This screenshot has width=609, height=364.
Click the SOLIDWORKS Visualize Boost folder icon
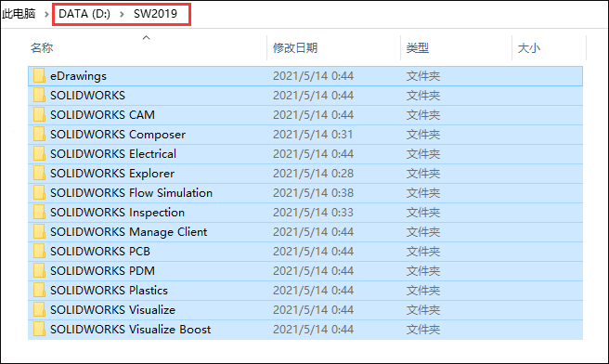click(x=39, y=329)
